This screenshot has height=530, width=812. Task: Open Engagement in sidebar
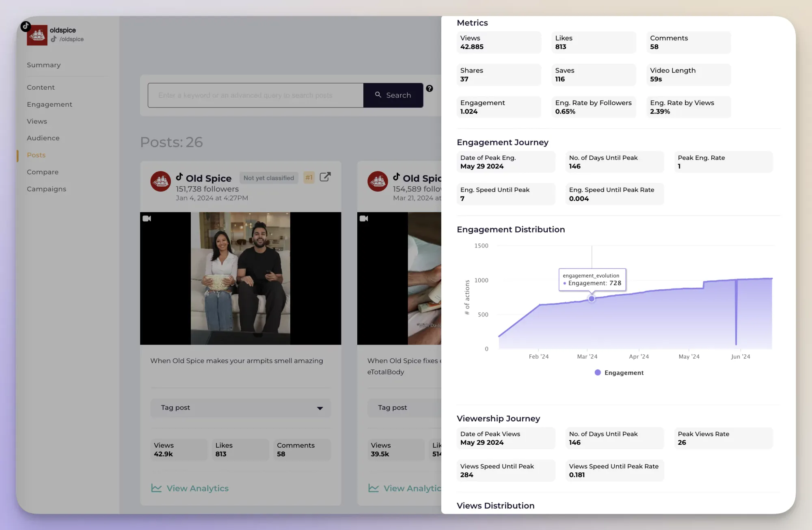click(50, 104)
